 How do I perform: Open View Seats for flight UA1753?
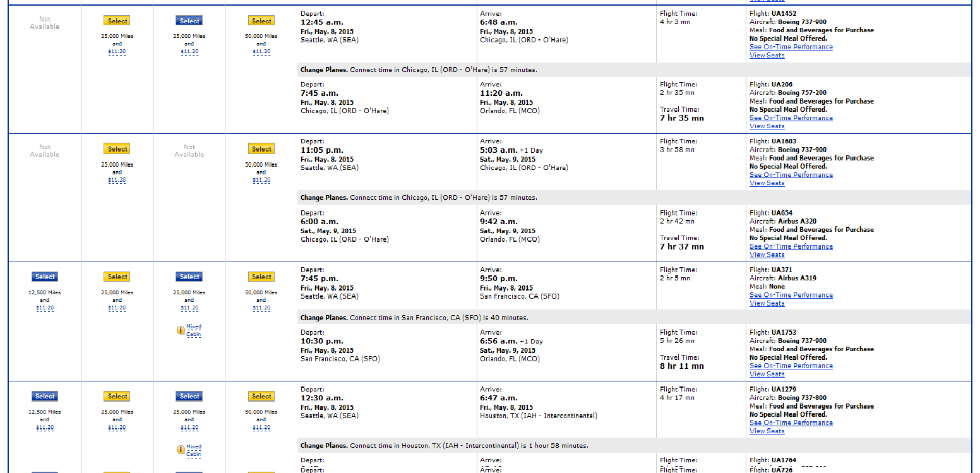[x=767, y=374]
